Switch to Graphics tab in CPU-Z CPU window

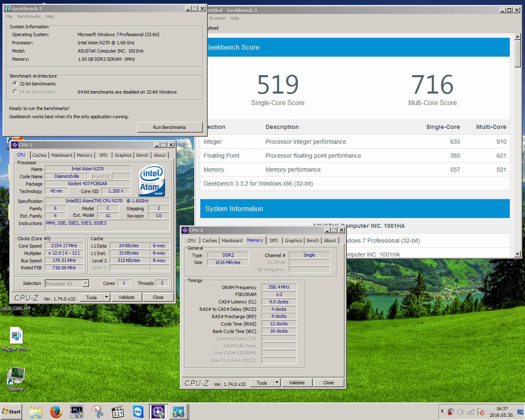tap(123, 155)
